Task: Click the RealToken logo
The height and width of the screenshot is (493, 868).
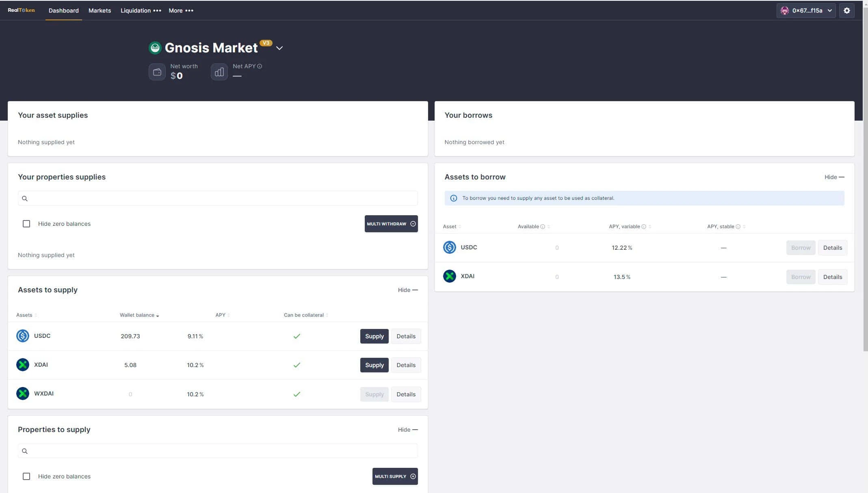Action: [x=21, y=10]
